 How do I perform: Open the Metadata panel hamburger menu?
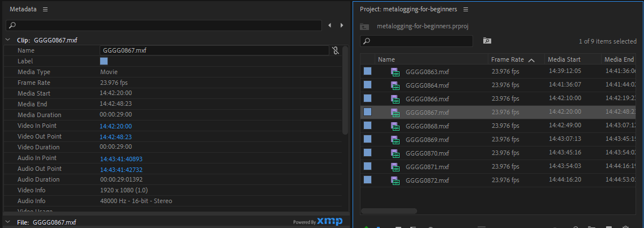click(45, 9)
